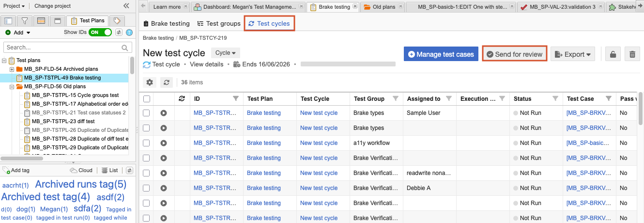Expand the MB_SP-FLD-54 Archived plans folder
The height and width of the screenshot is (223, 644).
12,69
